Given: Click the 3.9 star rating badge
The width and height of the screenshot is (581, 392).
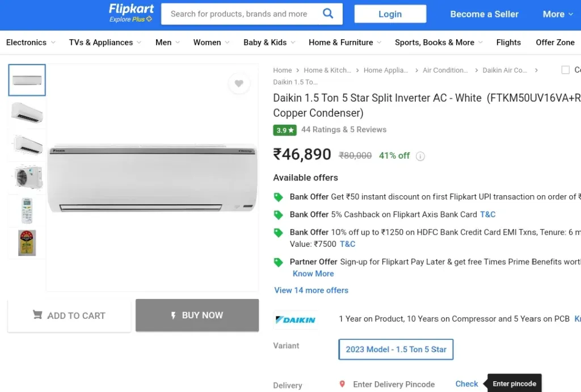Looking at the screenshot, I should [x=285, y=130].
